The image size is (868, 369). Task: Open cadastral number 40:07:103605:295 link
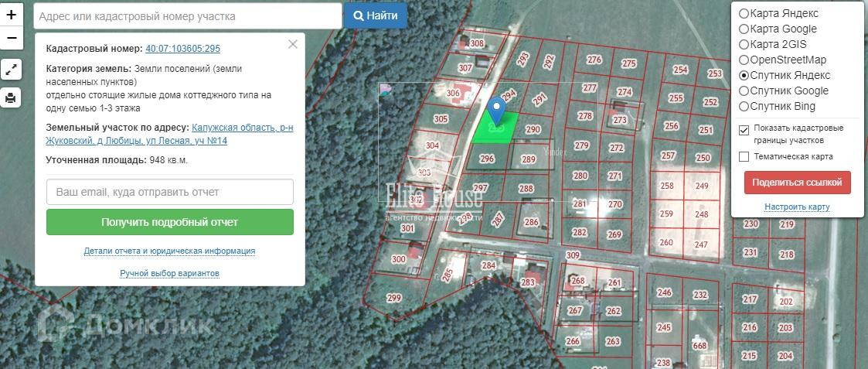click(x=182, y=49)
